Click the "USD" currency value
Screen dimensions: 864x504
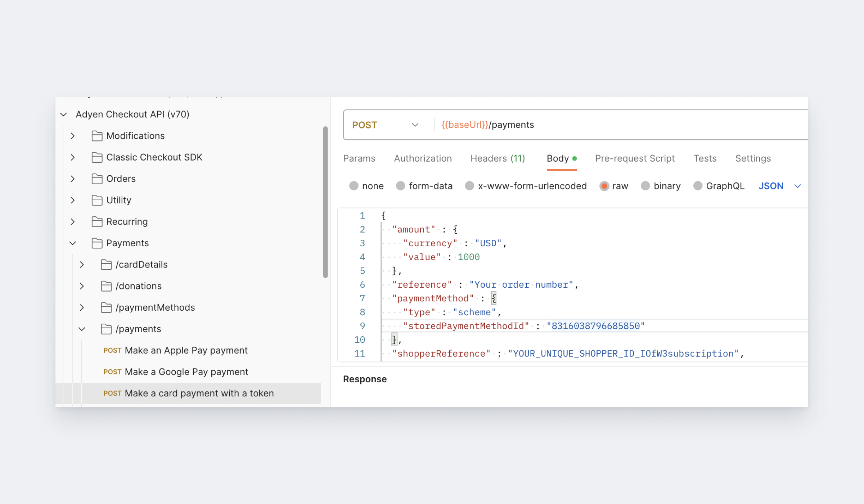click(x=488, y=243)
